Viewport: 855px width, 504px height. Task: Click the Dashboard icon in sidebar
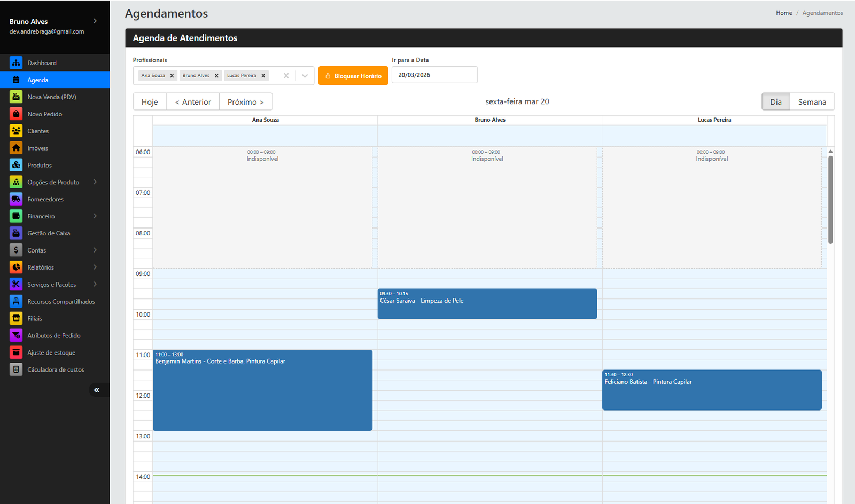coord(16,63)
